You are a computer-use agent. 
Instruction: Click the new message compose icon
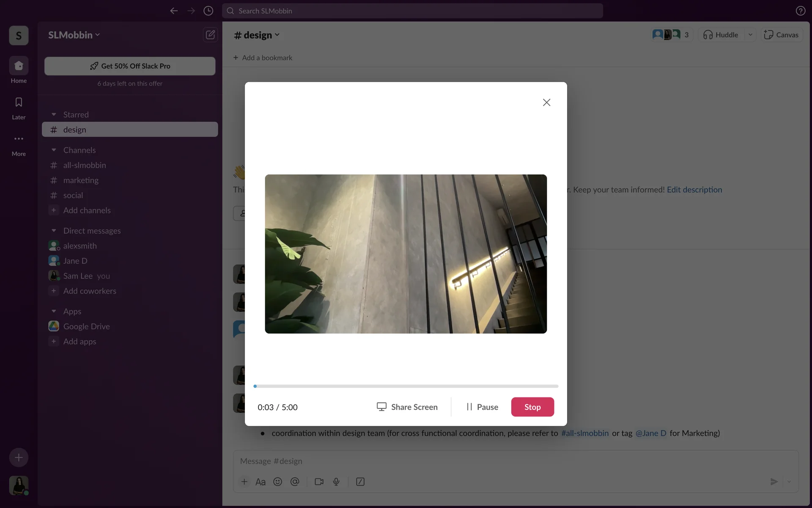coord(210,35)
